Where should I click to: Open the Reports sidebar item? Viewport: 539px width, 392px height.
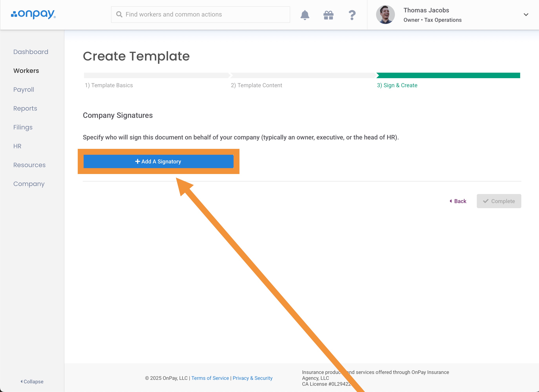coord(25,108)
